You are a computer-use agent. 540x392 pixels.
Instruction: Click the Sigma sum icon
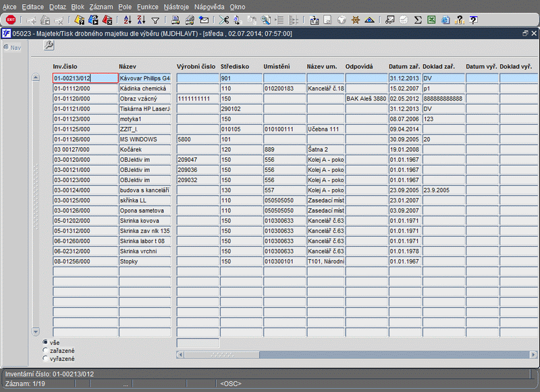418,20
